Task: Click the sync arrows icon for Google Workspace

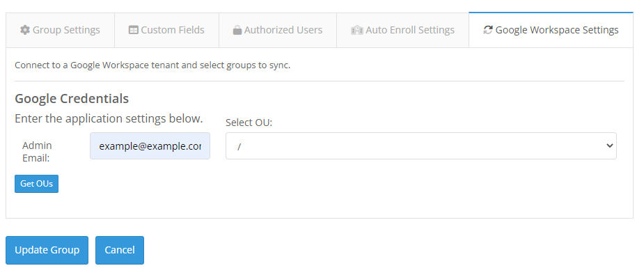Action: (x=487, y=30)
